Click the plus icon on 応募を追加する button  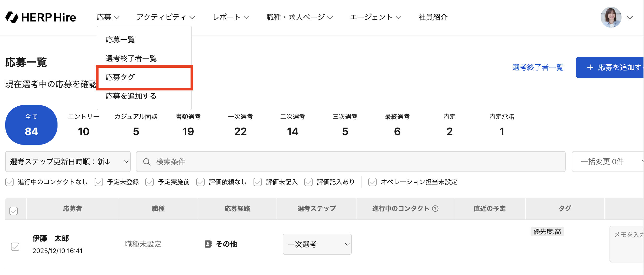[x=590, y=67]
